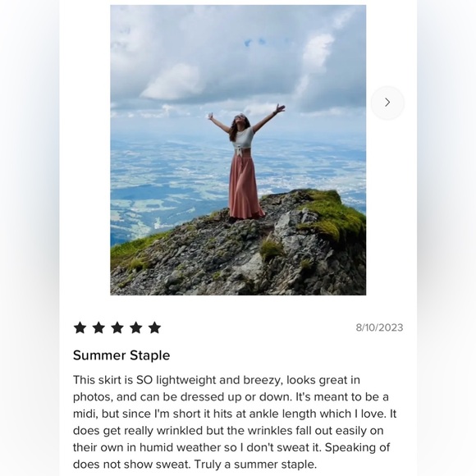Click the final line 'Truly a summer staple'

pyautogui.click(x=255, y=465)
